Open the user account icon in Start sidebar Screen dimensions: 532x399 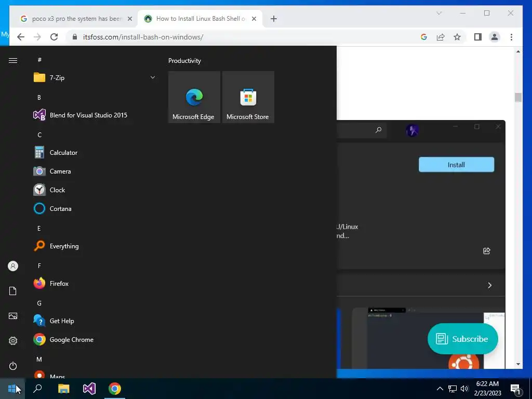13,266
